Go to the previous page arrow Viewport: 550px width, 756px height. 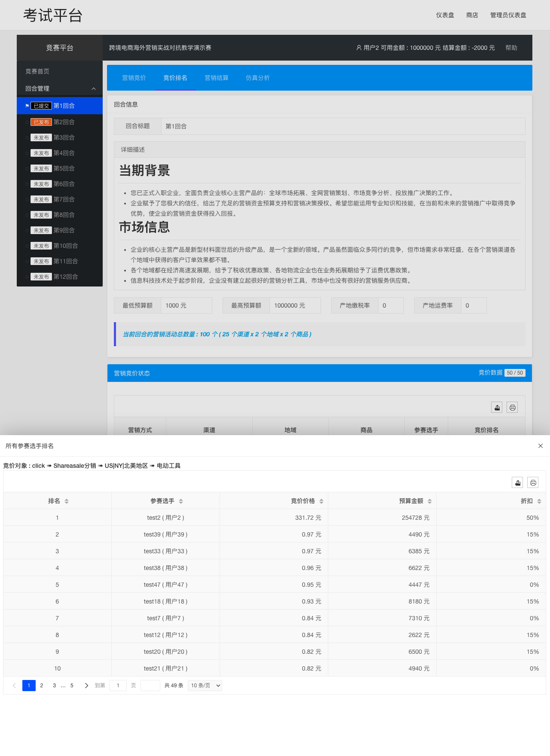(x=14, y=686)
